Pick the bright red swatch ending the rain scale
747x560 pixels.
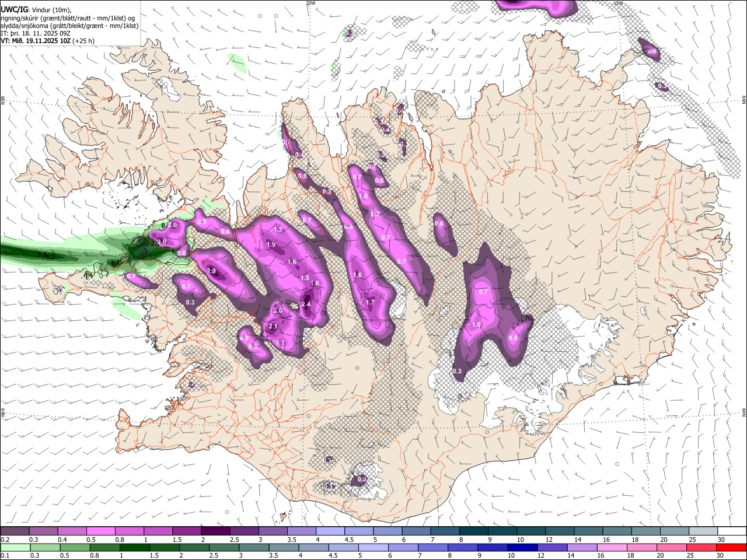coord(731,548)
